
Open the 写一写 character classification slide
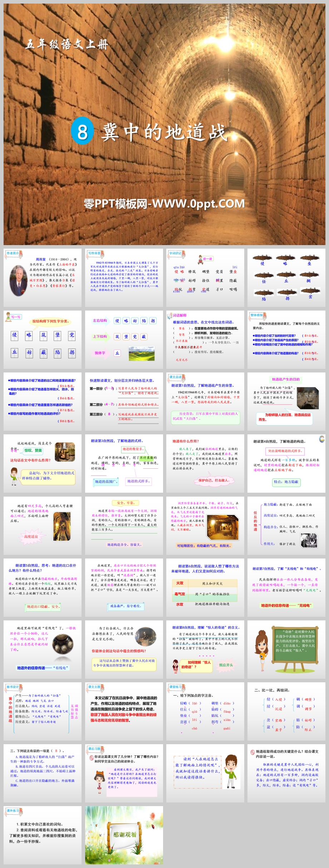pos(43,340)
